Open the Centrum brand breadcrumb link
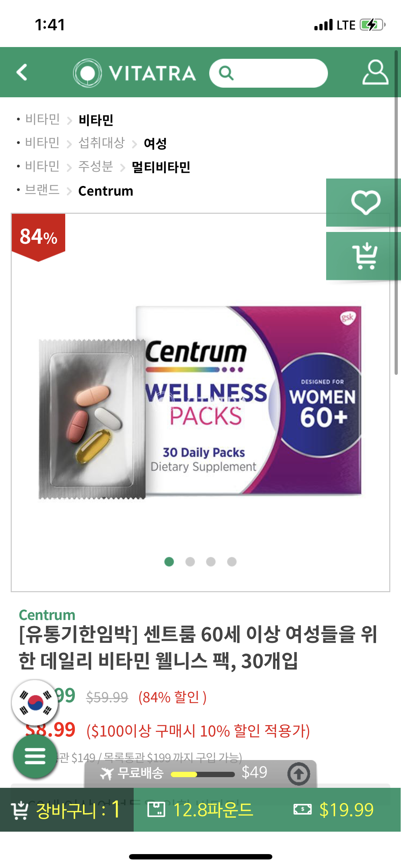This screenshot has width=401, height=868. 106,191
